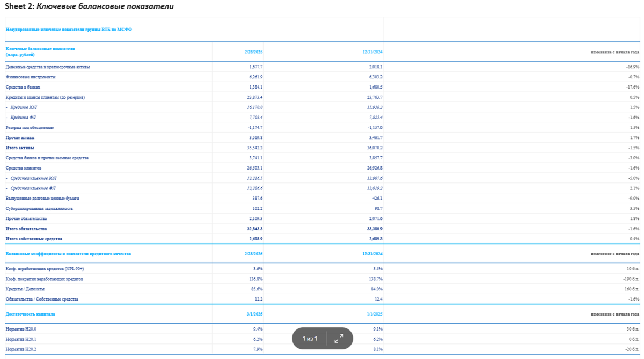
Task: Click the 'Средства в банках' row label
Action: 23,87
